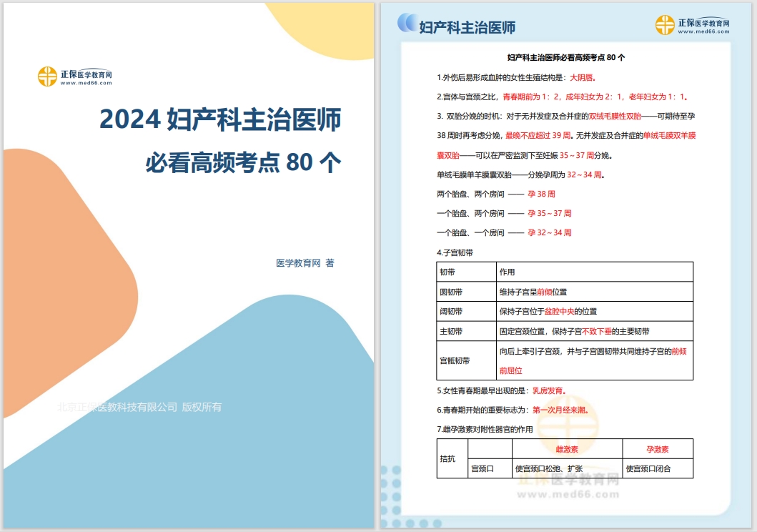
Task: Click red text 双绒毛膜性双胎
Action: (x=615, y=116)
